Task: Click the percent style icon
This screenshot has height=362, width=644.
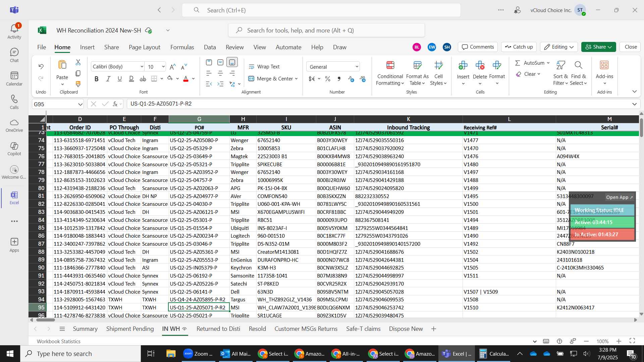Action: [328, 79]
